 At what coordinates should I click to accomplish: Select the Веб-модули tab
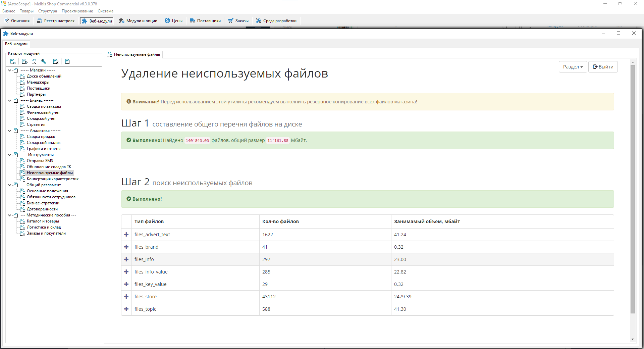pyautogui.click(x=16, y=44)
